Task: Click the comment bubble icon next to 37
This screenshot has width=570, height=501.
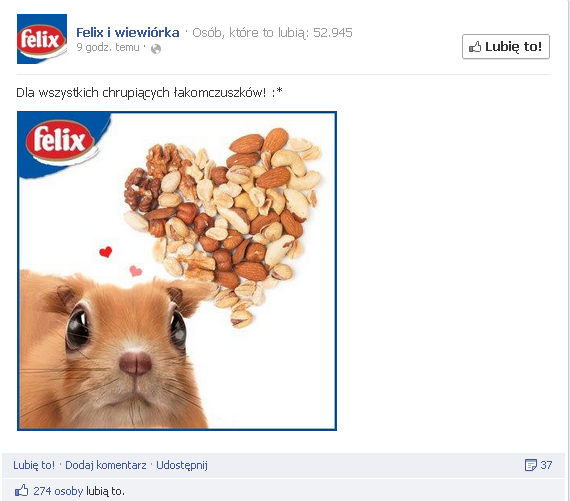Action: (530, 465)
